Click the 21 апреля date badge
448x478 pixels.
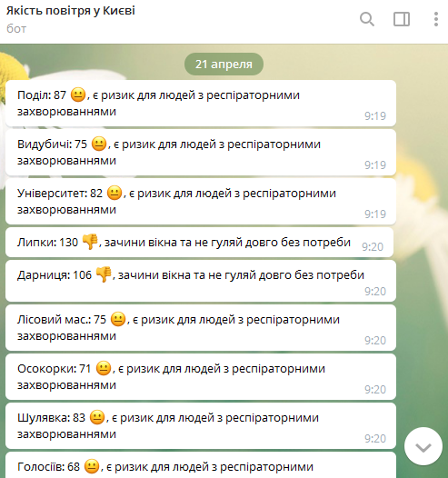[x=224, y=64]
